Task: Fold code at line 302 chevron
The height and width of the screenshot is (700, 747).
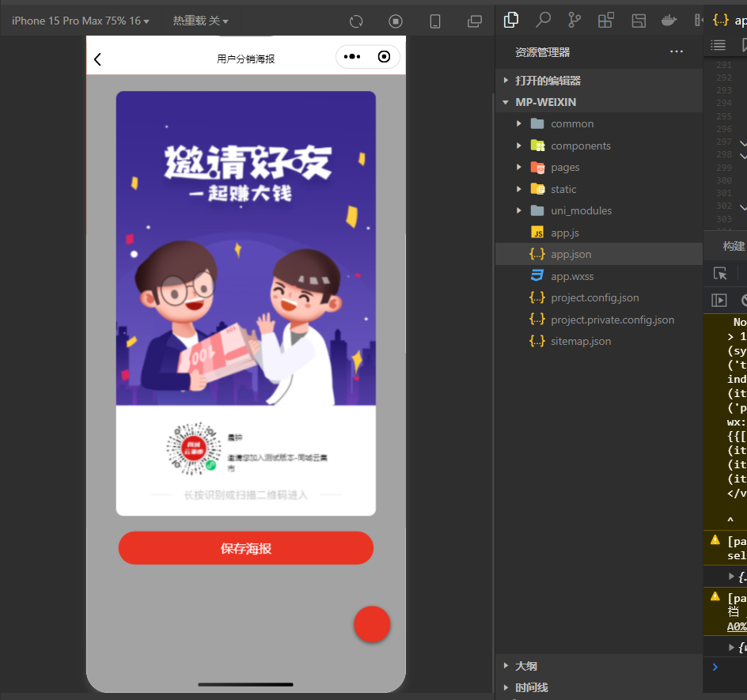Action: pyautogui.click(x=743, y=206)
